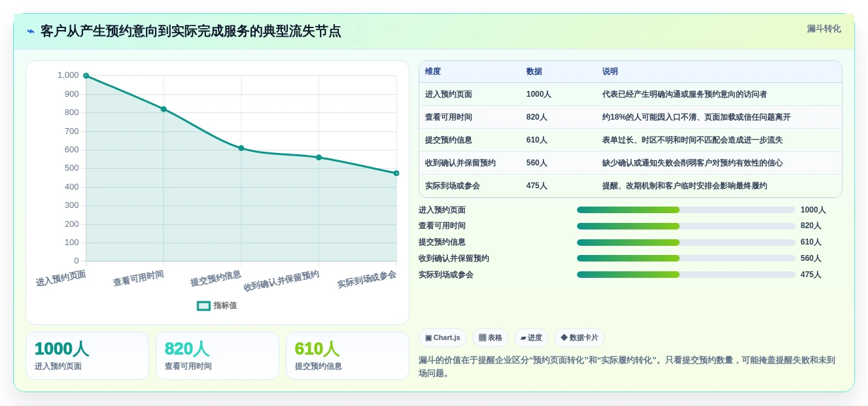Click the 说明 column header
The width and height of the screenshot is (868, 406).
(x=610, y=72)
